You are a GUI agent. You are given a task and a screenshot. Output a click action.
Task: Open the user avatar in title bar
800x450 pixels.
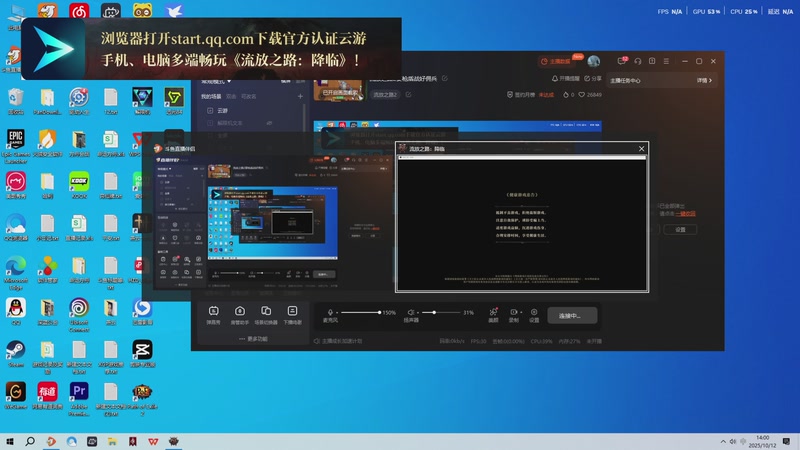(x=593, y=61)
